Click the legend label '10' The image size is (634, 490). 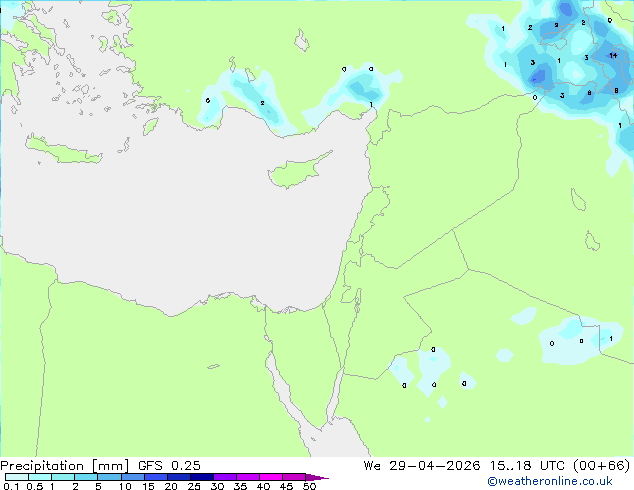tap(125, 486)
